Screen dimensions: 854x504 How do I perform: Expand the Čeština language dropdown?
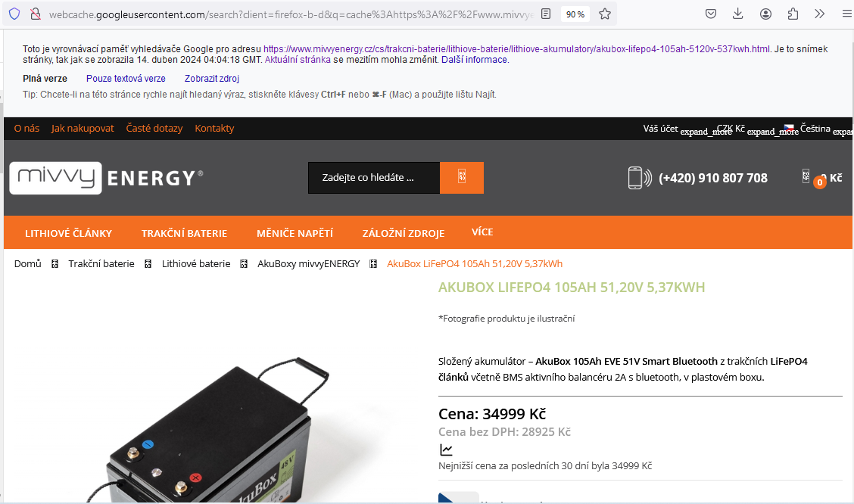818,129
